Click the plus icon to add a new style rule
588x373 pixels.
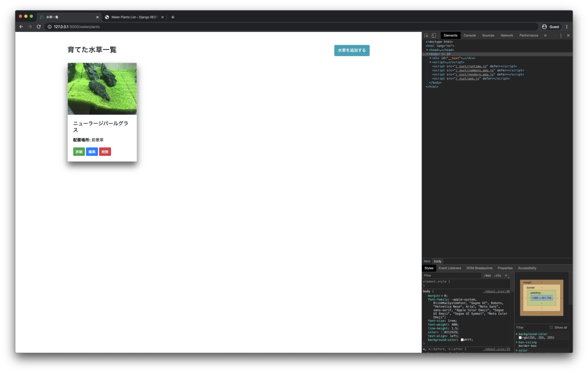coord(506,275)
